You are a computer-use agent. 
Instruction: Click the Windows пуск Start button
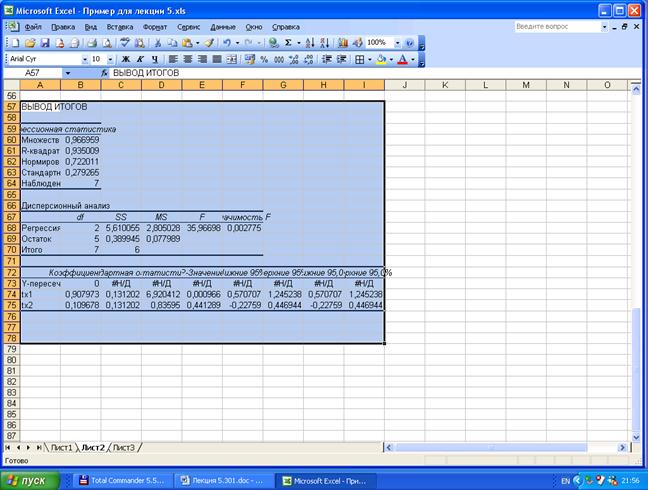tap(28, 480)
